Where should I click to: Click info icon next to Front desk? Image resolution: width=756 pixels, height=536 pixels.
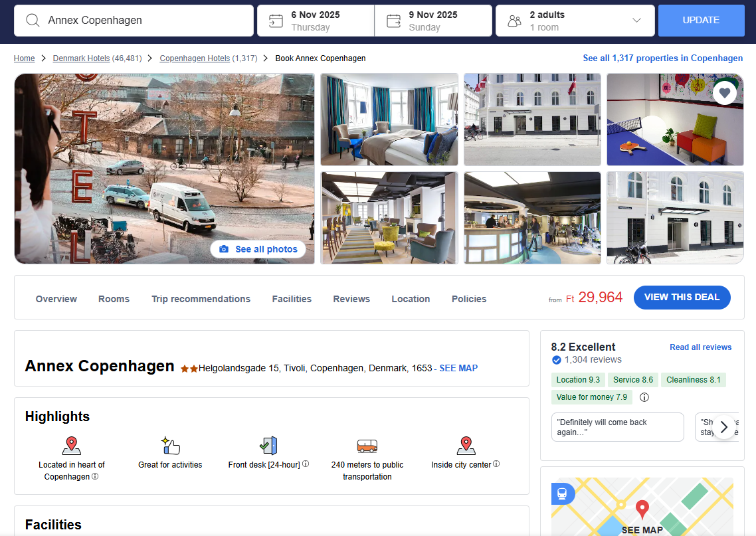(306, 464)
